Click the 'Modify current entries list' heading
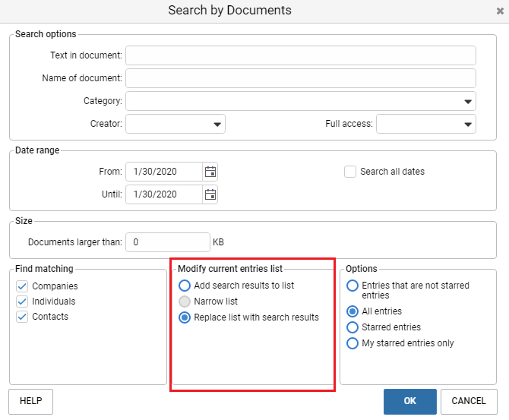Screen dimensions: 509x420 click(x=230, y=269)
